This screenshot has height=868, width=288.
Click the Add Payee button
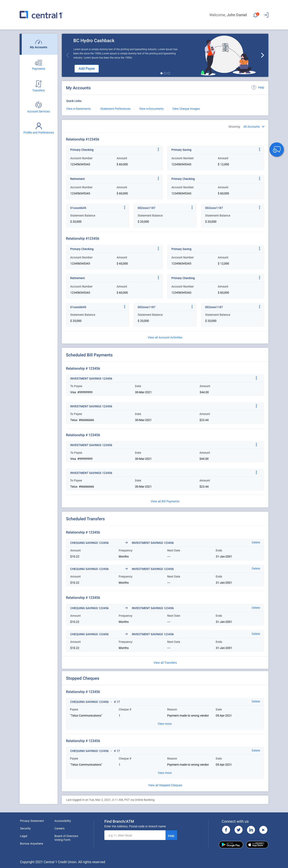[86, 68]
